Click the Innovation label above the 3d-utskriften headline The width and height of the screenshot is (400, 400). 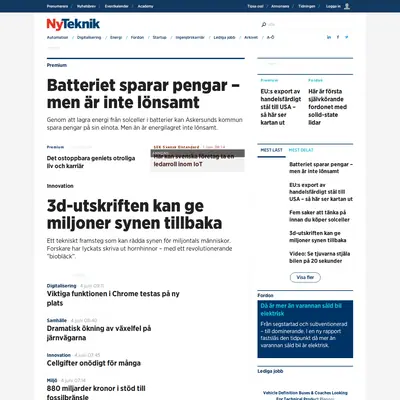[x=60, y=186]
